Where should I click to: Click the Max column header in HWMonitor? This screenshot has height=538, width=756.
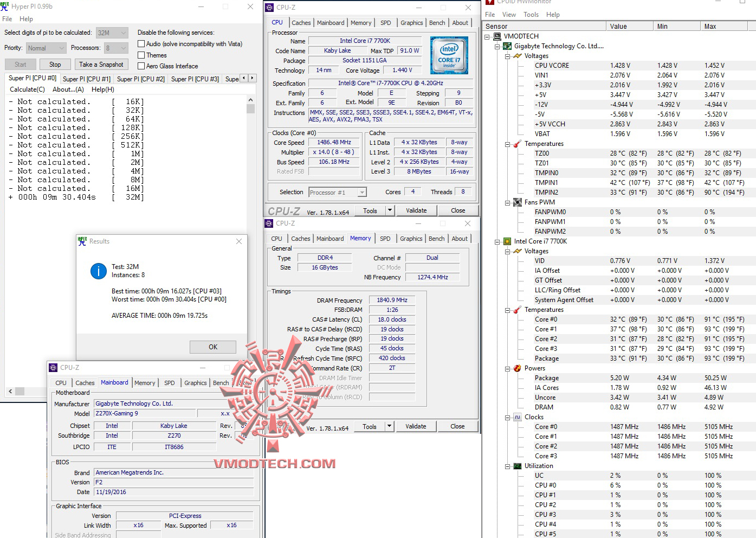[x=725, y=26]
